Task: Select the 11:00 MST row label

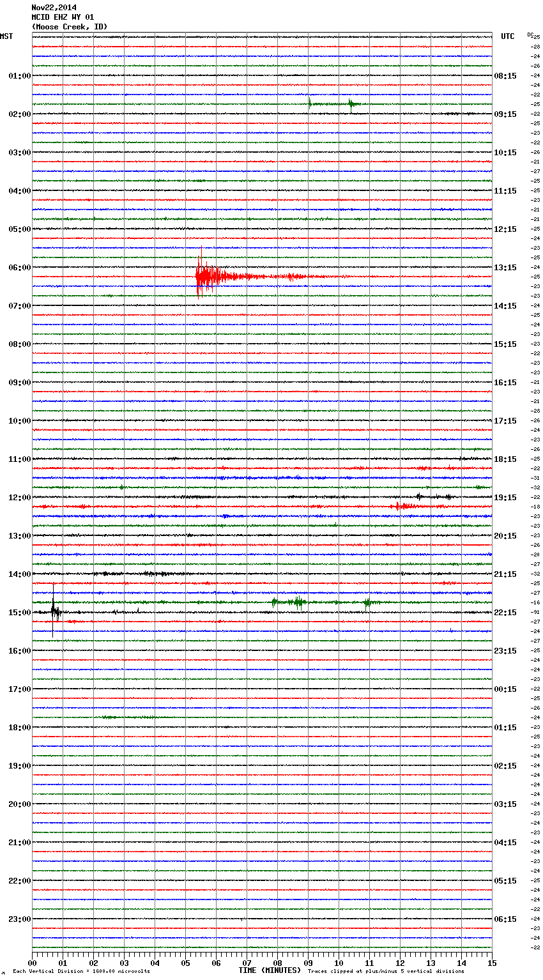Action: click(20, 459)
